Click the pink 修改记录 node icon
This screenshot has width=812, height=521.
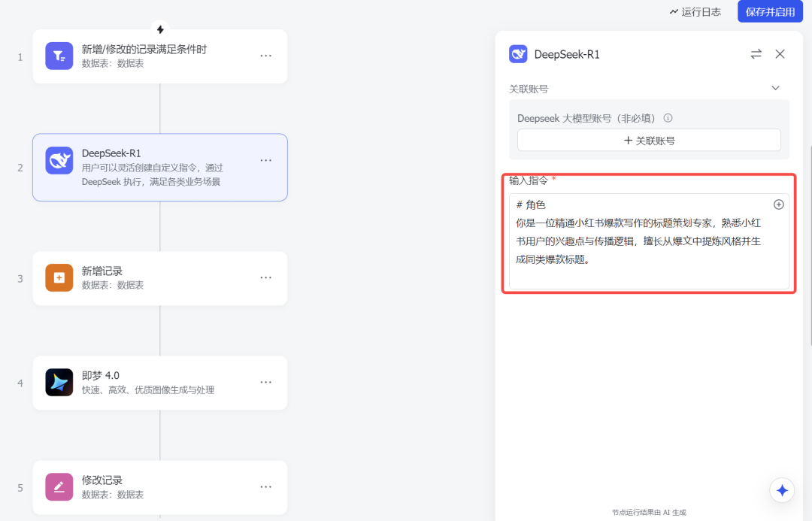[59, 486]
